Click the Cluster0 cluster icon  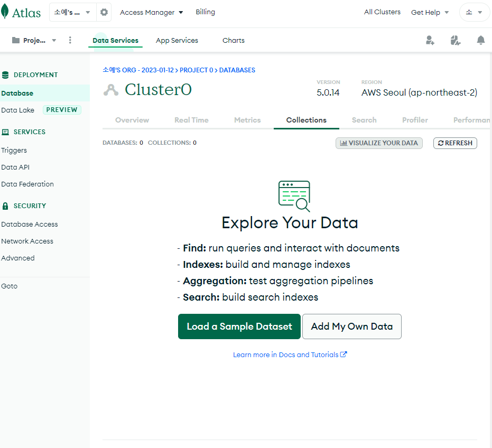tap(111, 90)
